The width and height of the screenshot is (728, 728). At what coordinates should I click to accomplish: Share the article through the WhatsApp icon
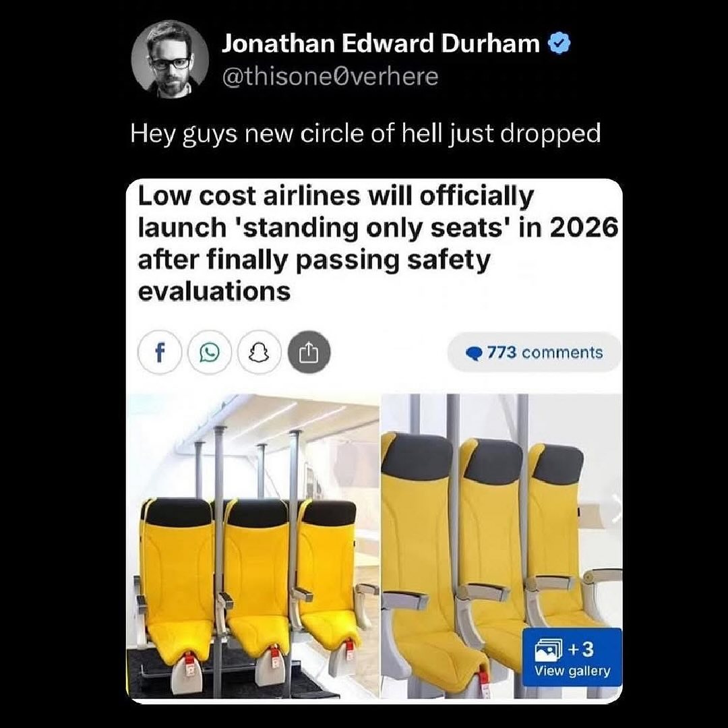(209, 353)
